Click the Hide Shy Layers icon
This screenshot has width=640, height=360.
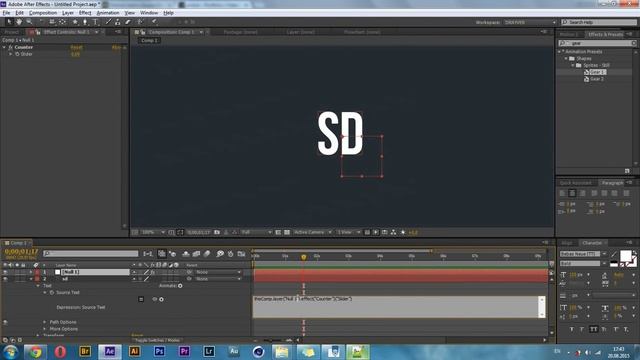click(186, 254)
